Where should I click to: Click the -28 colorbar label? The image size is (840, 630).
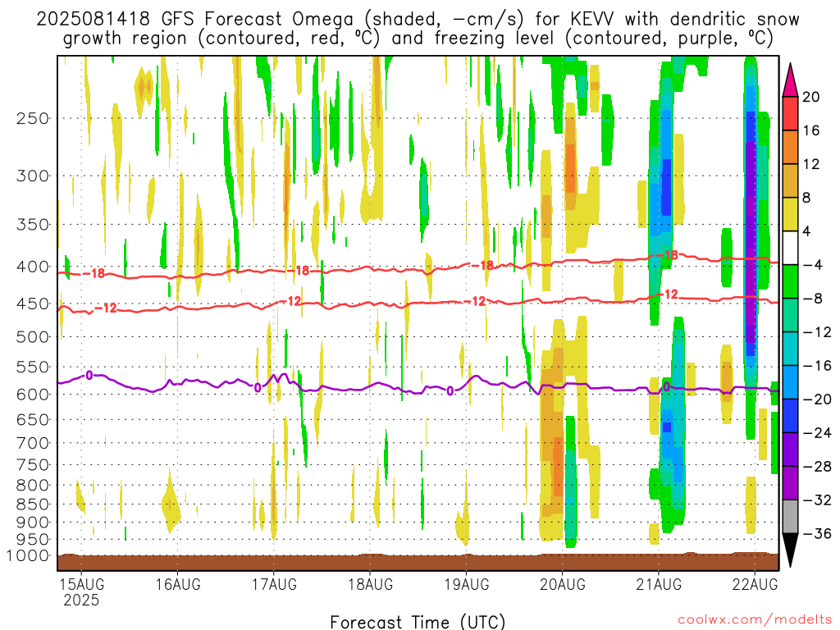[x=817, y=467]
